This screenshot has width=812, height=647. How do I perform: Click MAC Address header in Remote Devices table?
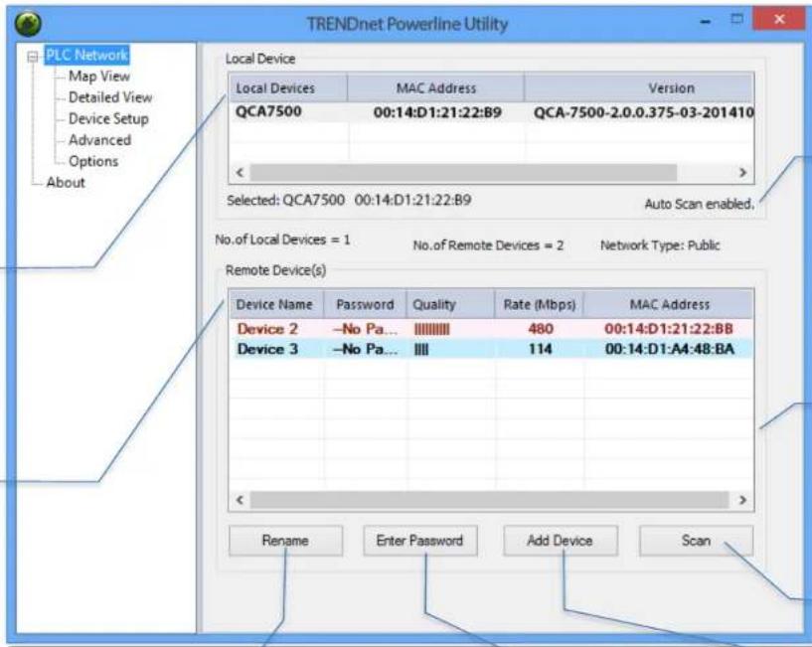click(669, 304)
